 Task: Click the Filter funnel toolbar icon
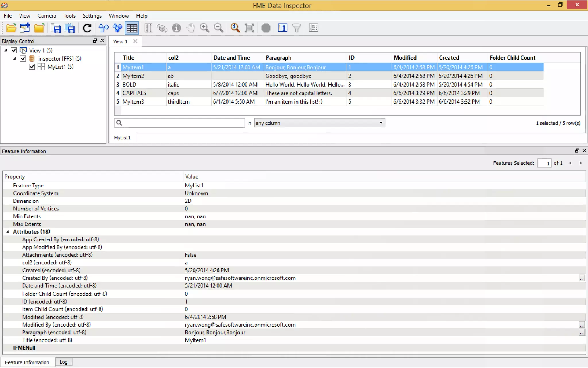point(296,28)
